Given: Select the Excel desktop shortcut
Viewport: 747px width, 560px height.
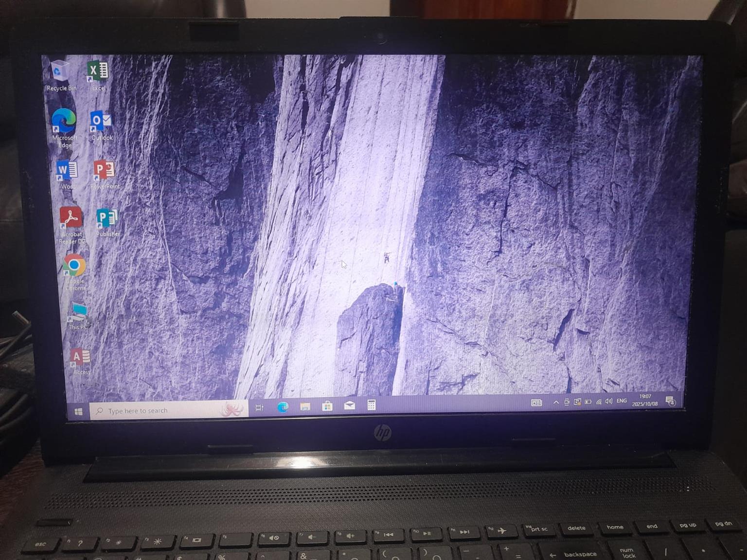Looking at the screenshot, I should [98, 73].
